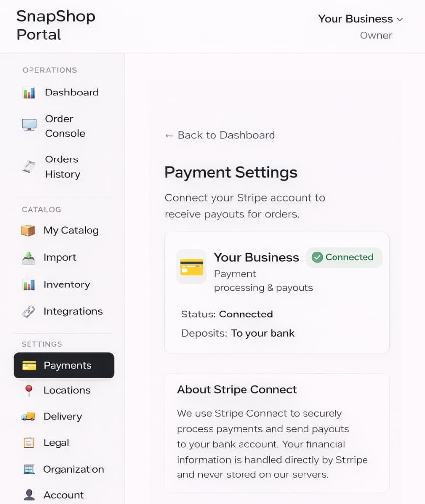Click the Import inbox tray icon
This screenshot has height=504, width=425.
pos(28,257)
